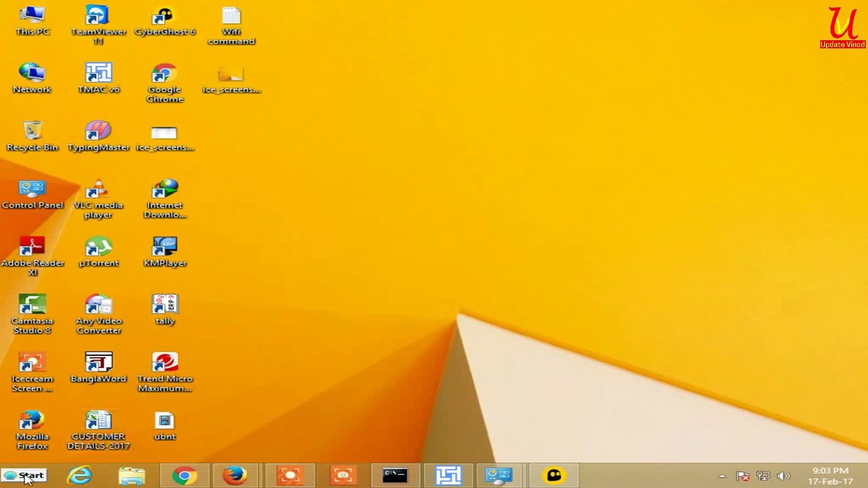Select the Mozilla Firefox desktop shortcut
The width and height of the screenshot is (868, 488).
[32, 430]
